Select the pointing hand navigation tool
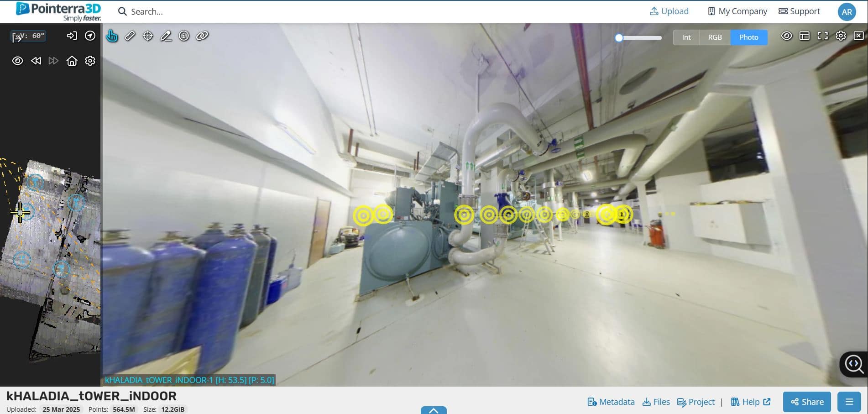 [112, 36]
